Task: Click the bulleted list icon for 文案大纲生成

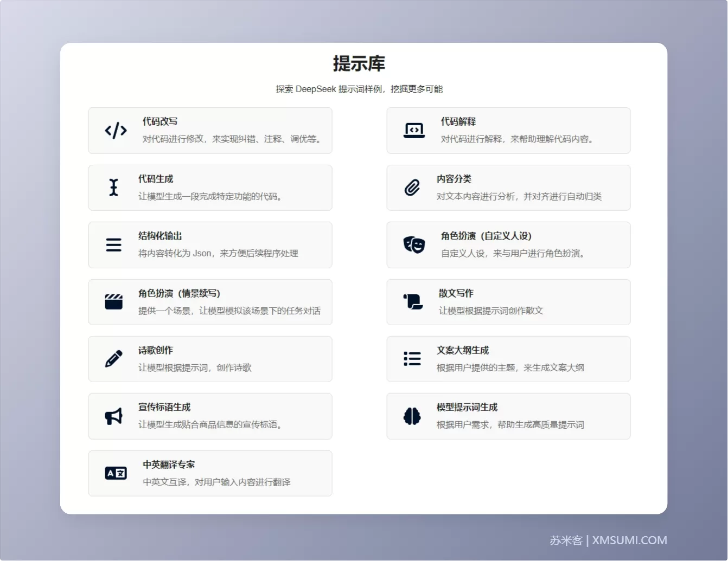Action: point(412,359)
